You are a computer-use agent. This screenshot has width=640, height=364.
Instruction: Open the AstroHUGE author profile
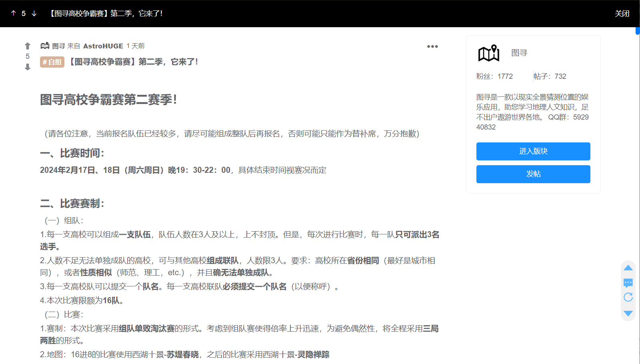pyautogui.click(x=103, y=46)
